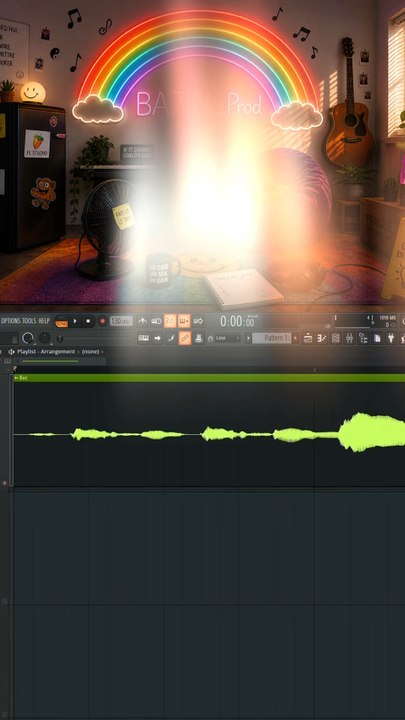Toggle the highlighted orange link icon
Viewport: 405px width, 720px height.
[x=185, y=338]
